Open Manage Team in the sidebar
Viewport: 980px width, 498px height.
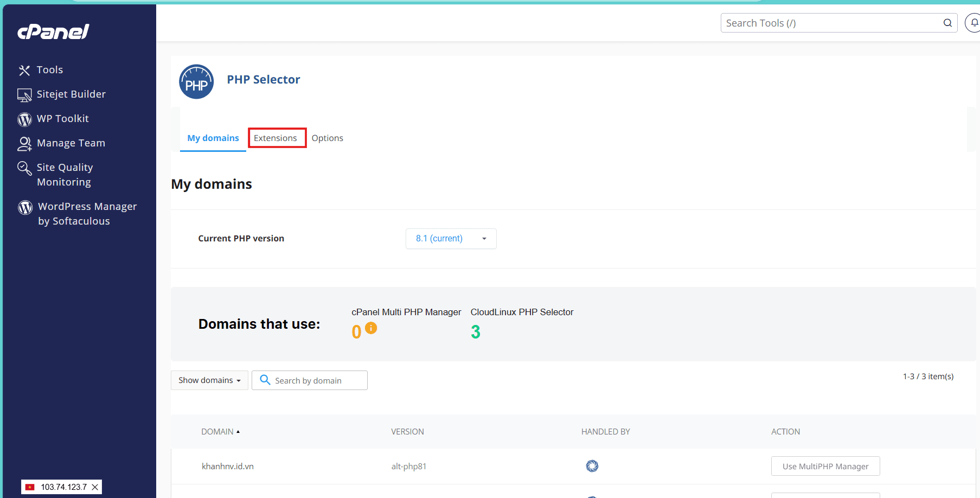[71, 143]
